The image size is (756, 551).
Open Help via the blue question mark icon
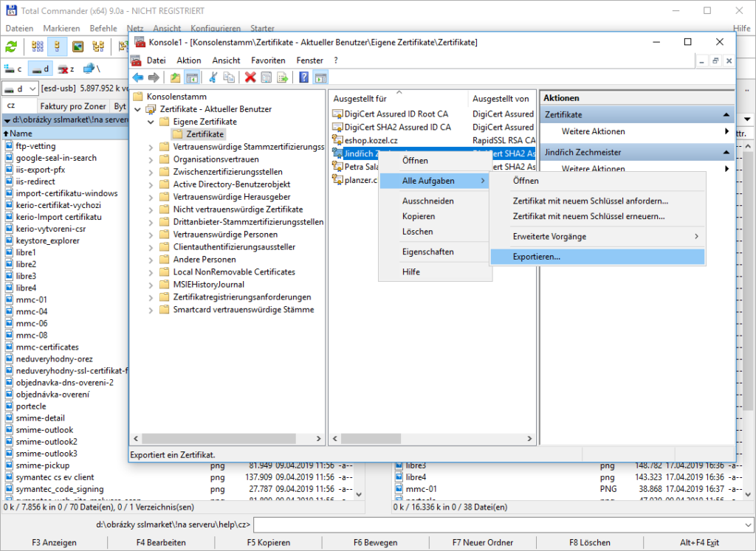pos(303,77)
